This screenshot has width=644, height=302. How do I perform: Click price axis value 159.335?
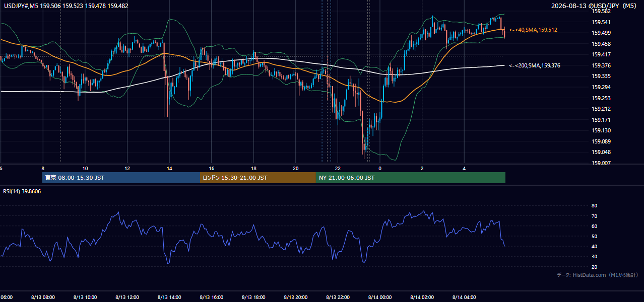[601, 76]
